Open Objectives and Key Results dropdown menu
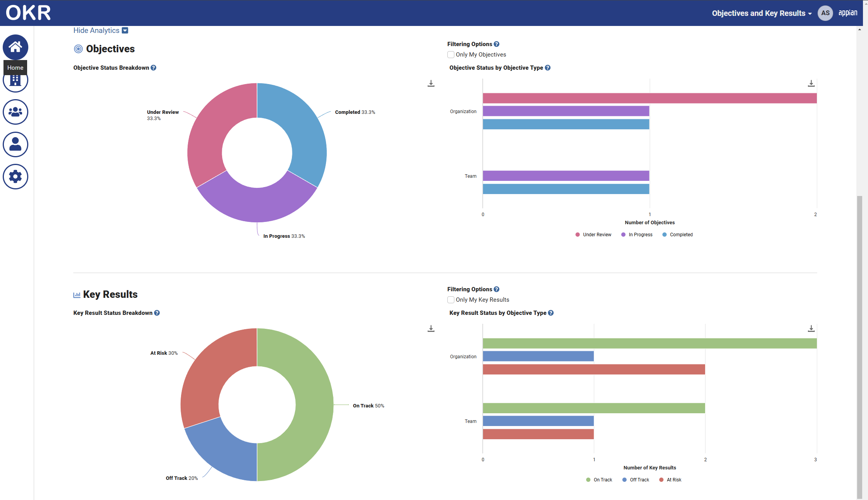Image resolution: width=868 pixels, height=500 pixels. (x=761, y=13)
